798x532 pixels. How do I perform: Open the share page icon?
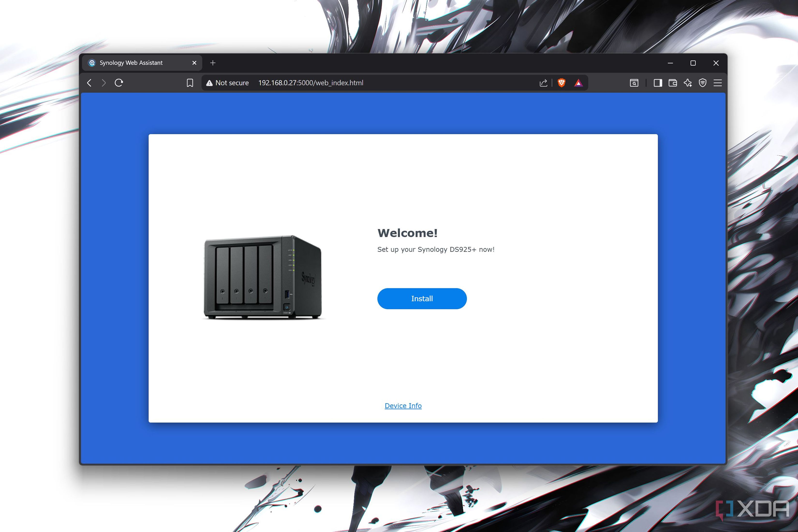(x=543, y=83)
